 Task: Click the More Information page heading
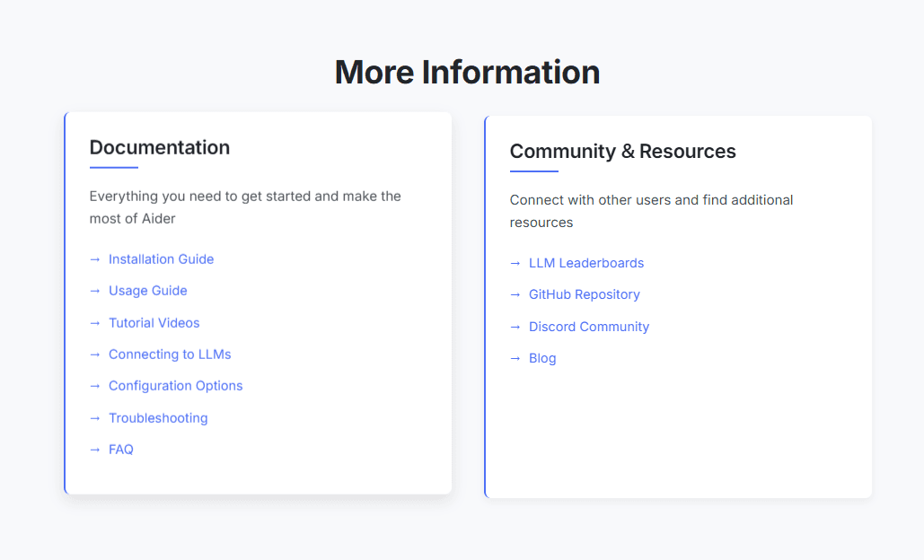point(467,72)
